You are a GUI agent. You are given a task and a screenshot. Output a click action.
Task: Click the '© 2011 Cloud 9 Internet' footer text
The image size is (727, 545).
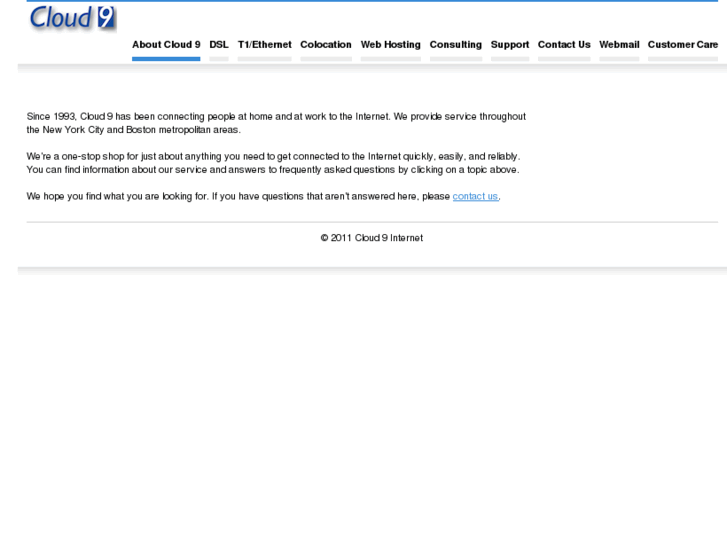[372, 238]
